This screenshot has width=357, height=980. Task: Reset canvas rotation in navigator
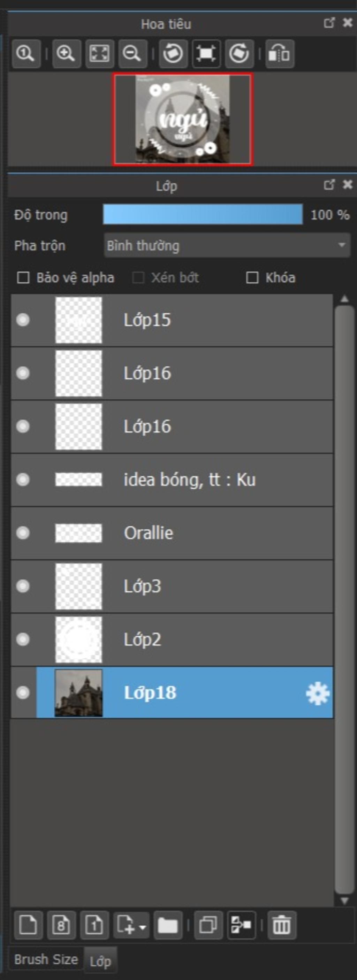coord(206,54)
